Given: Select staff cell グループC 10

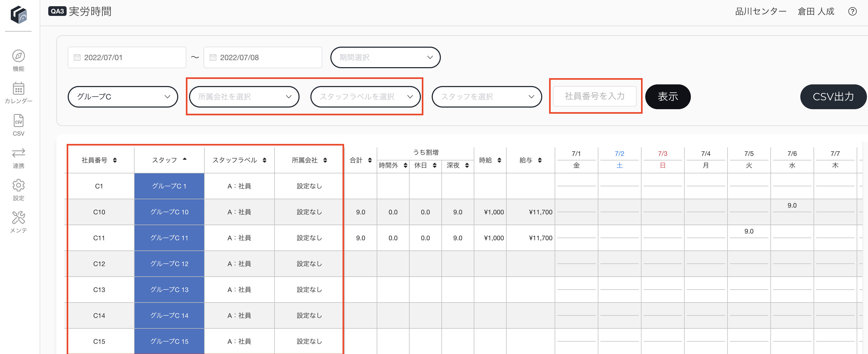Looking at the screenshot, I should pyautogui.click(x=169, y=212).
